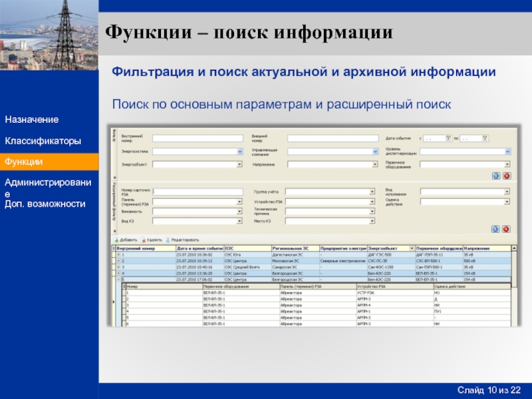Open the Энергосистема dropdown

[239, 152]
